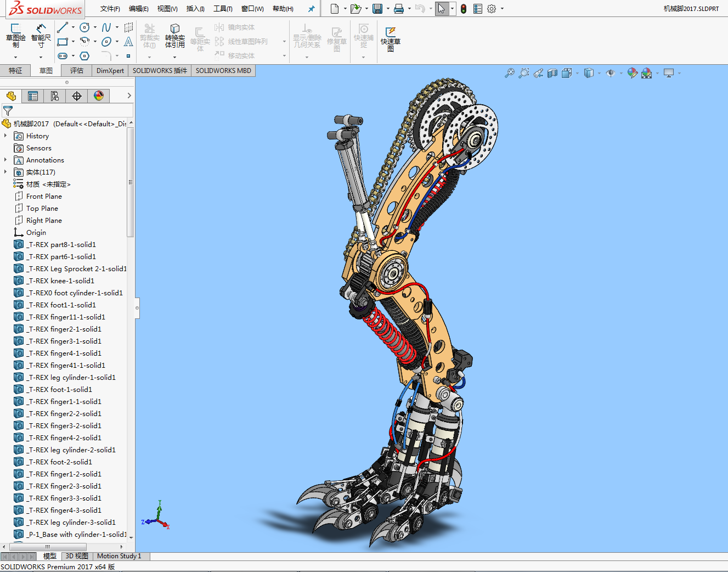Toggle the Rapid Sketch (快速草图) button

pos(391,38)
